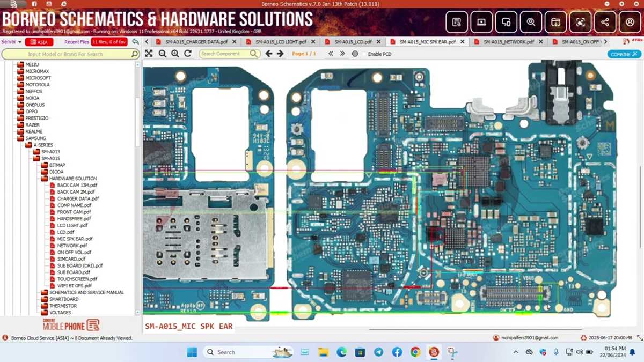Open WIFI BT GPS.pdf from tree
Viewport: 644px width, 362px height.
(x=74, y=286)
